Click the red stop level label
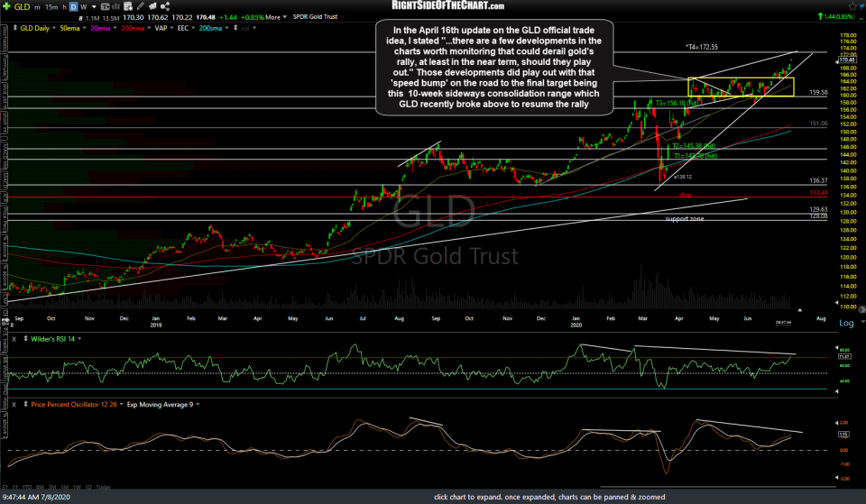This screenshot has height=504, width=866. click(x=686, y=195)
